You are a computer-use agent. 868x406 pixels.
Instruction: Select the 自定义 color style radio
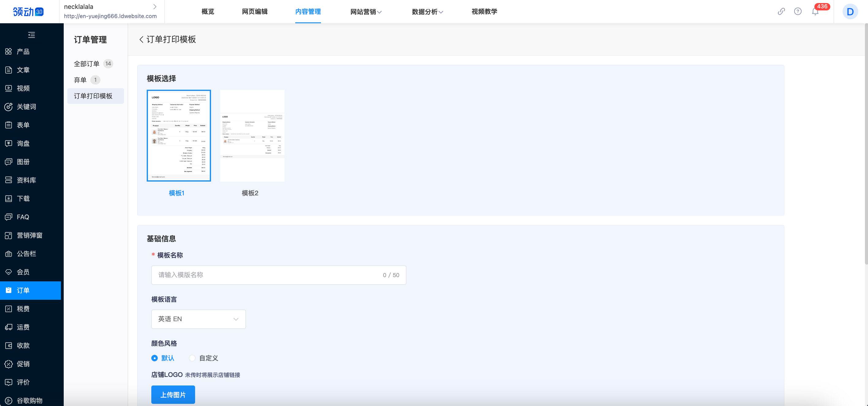[x=192, y=358]
